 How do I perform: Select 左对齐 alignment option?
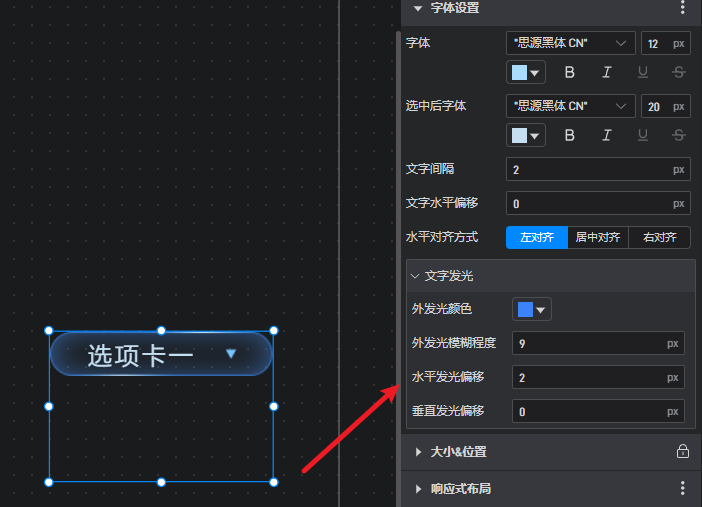(537, 237)
